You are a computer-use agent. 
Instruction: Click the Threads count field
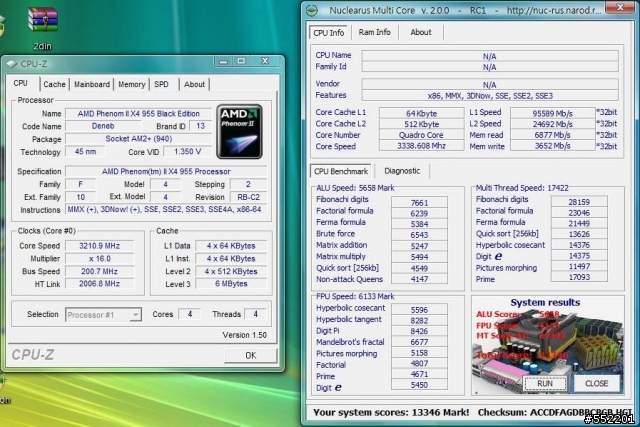point(256,314)
